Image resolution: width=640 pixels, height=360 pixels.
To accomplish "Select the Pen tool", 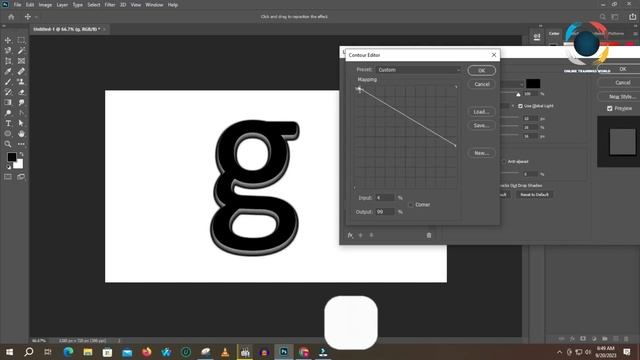I will click(x=21, y=113).
